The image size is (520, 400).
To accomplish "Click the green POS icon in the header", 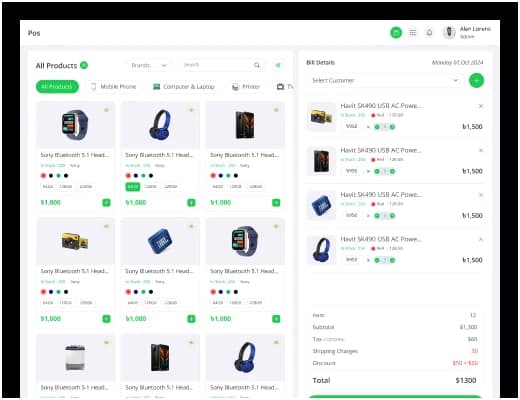I will click(396, 33).
